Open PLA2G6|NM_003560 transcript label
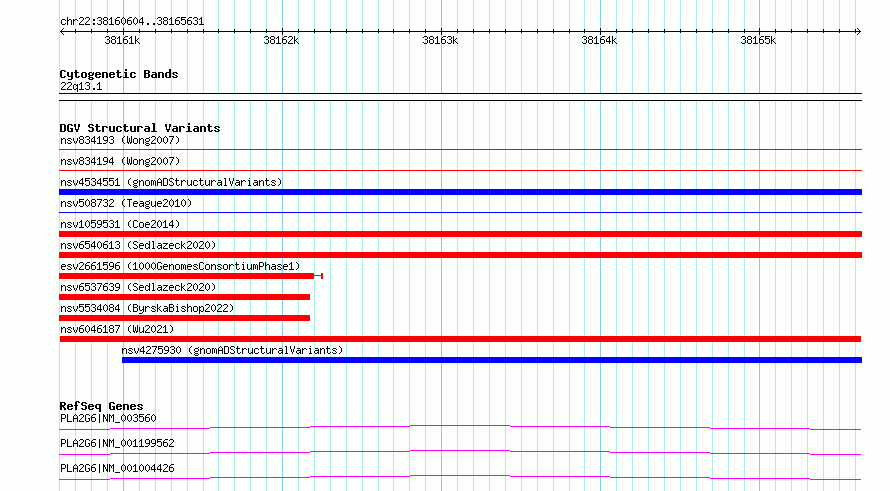 click(108, 418)
